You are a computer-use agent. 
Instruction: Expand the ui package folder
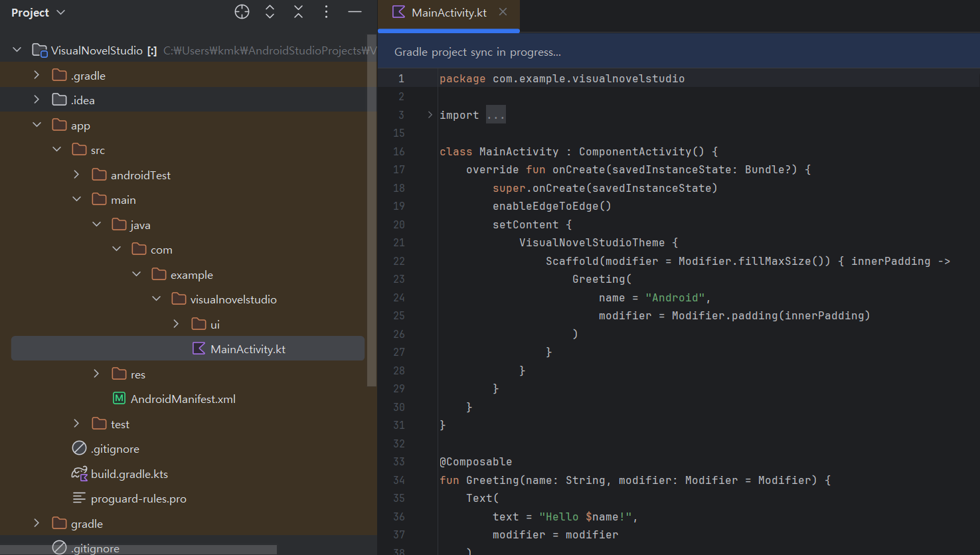pyautogui.click(x=176, y=325)
